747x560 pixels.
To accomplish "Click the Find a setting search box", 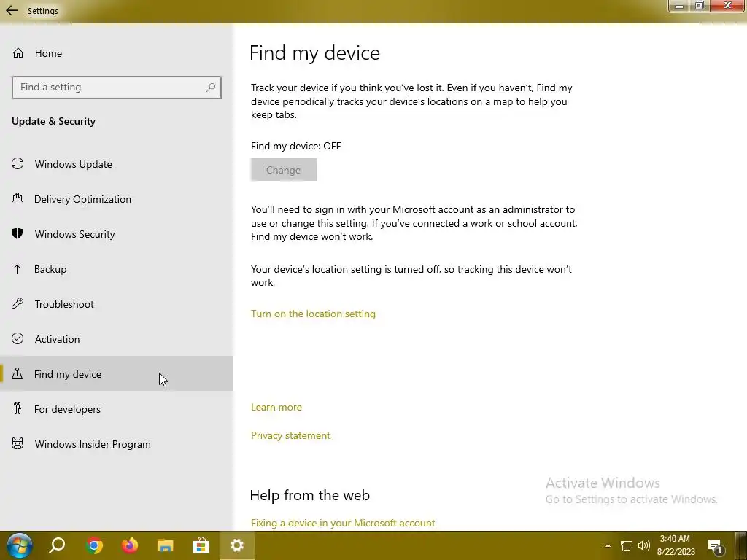I will click(x=116, y=87).
